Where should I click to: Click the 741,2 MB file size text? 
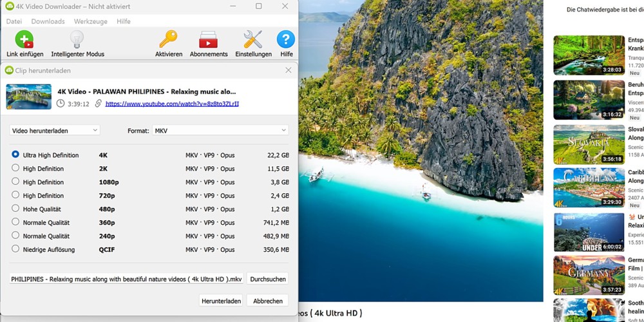pyautogui.click(x=276, y=223)
